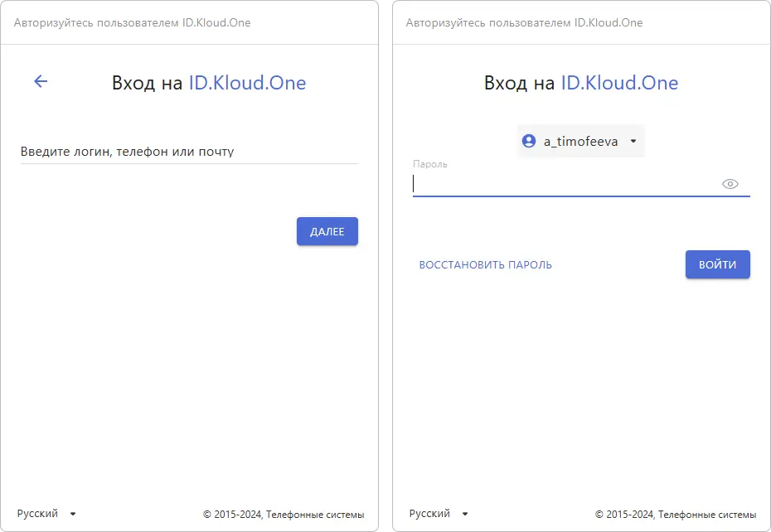
Task: Open the Русский language selector on the login-entry form
Action: [46, 514]
